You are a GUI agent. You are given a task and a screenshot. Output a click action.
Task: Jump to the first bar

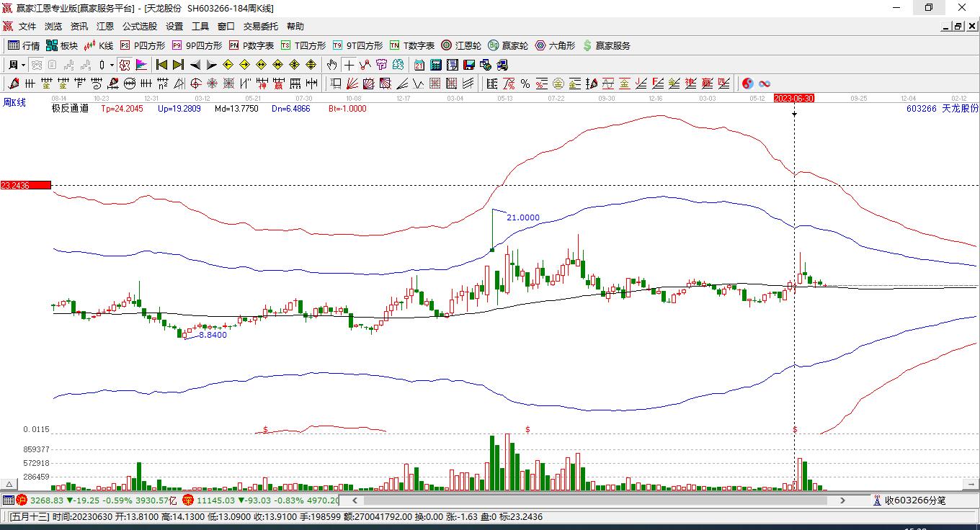(161, 65)
